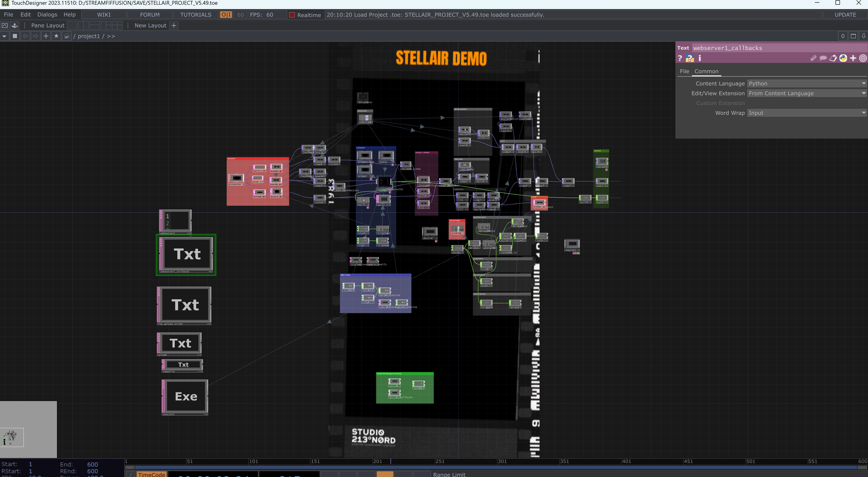Image resolution: width=868 pixels, height=477 pixels.
Task: Click the Python language icon in the parameter header
Action: (x=843, y=58)
